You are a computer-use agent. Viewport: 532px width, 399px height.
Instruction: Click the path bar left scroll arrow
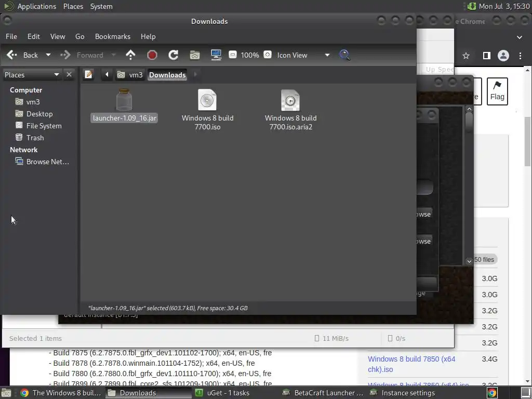pyautogui.click(x=107, y=75)
